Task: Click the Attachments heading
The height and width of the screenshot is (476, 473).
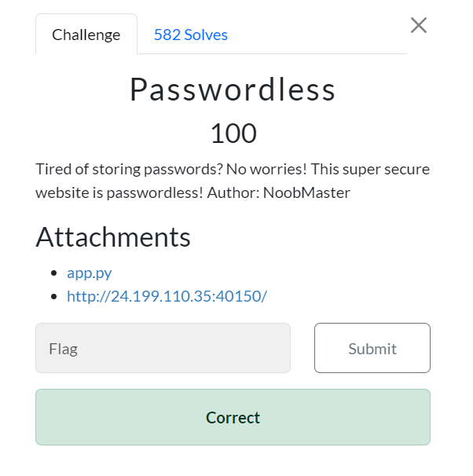Action: pos(113,236)
